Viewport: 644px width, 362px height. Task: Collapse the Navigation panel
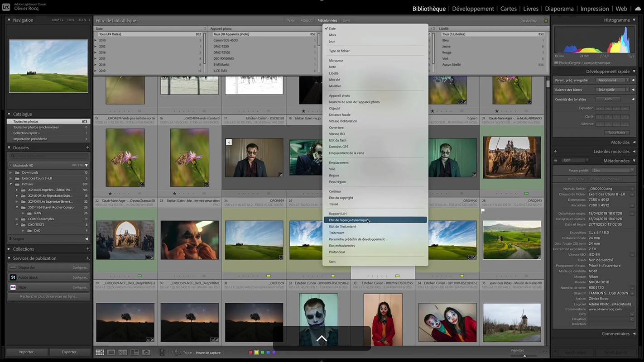9,20
